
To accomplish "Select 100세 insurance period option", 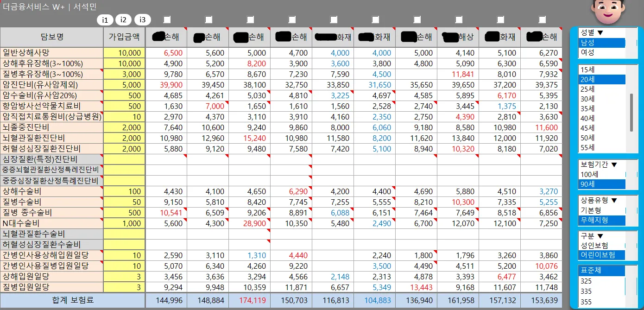I will (601, 174).
